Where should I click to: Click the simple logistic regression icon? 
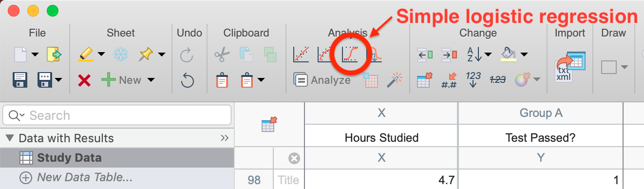click(x=350, y=54)
